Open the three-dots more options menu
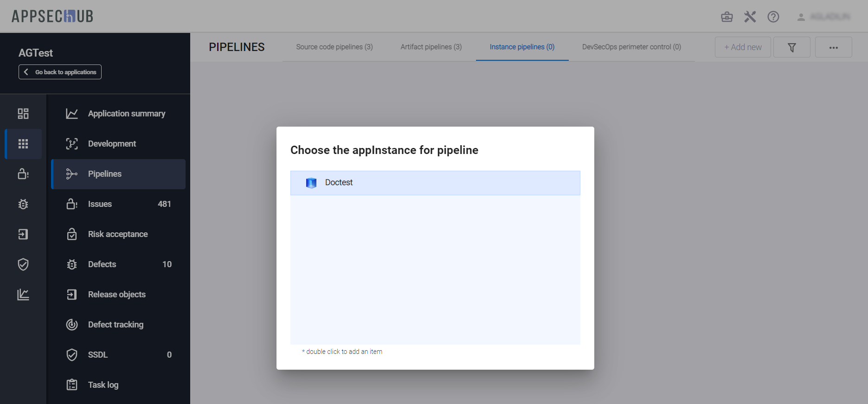Screen dimensions: 868x404 pyautogui.click(x=833, y=47)
